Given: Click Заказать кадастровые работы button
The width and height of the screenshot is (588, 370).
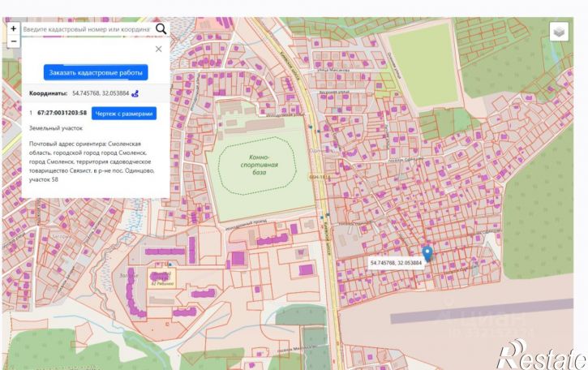Looking at the screenshot, I should coord(96,72).
